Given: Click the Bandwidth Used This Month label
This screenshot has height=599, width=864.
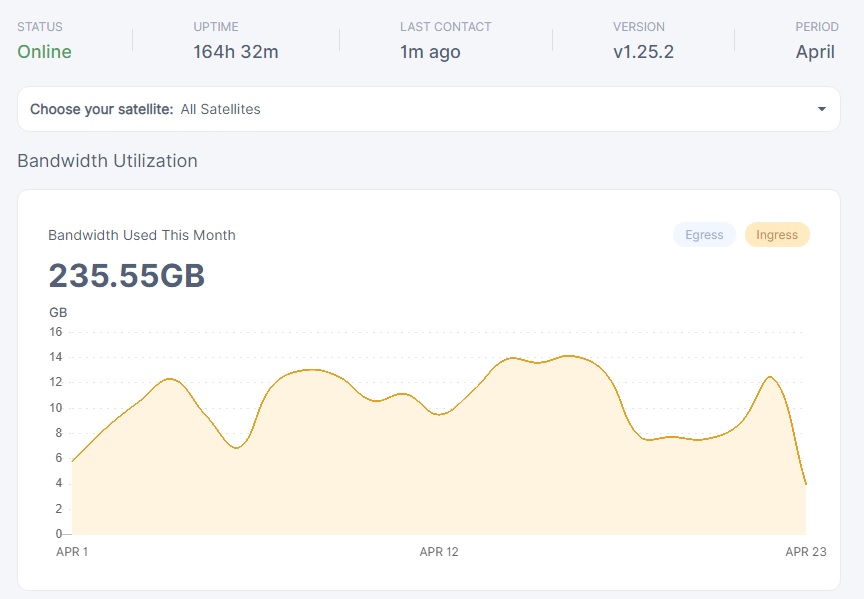Looking at the screenshot, I should (142, 235).
